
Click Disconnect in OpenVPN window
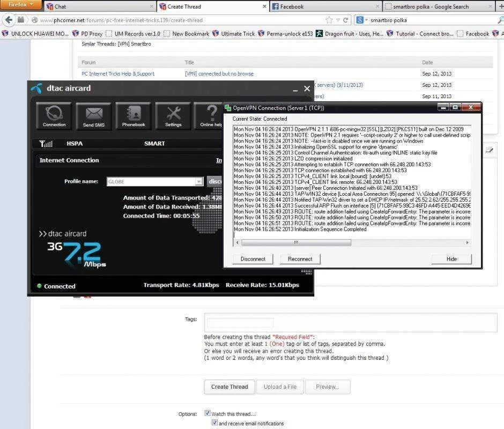[x=253, y=259]
